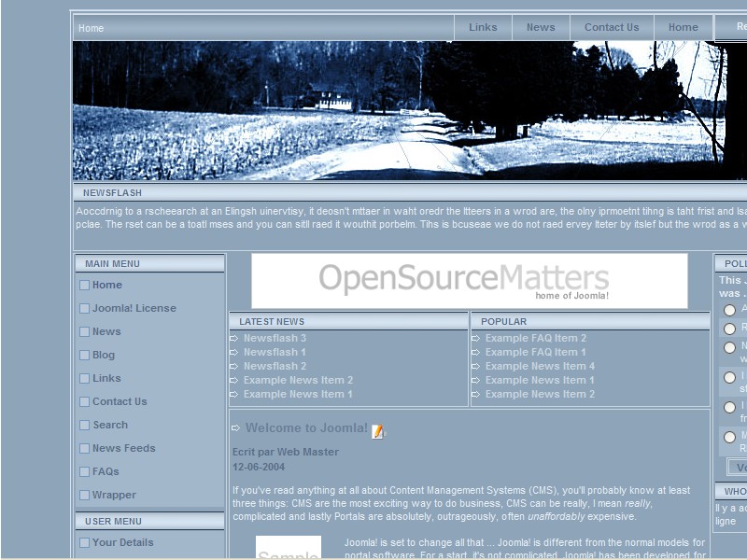747x560 pixels.
Task: Select Home in the Main Menu sidebar
Action: pos(107,285)
